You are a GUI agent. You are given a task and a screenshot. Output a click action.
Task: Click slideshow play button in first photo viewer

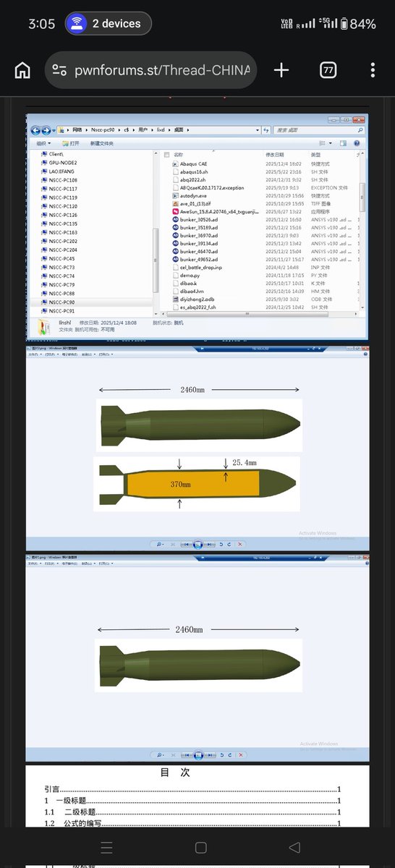click(x=197, y=544)
